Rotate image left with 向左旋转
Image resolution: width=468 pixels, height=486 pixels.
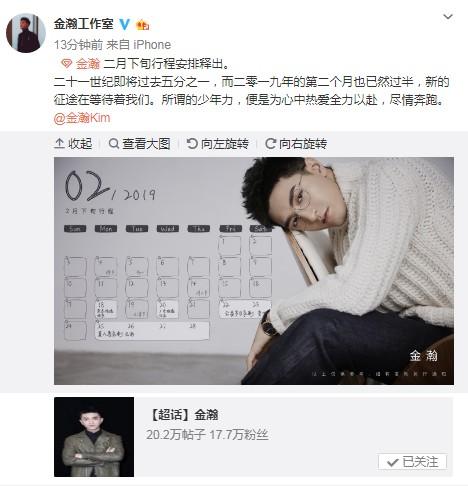pos(218,144)
